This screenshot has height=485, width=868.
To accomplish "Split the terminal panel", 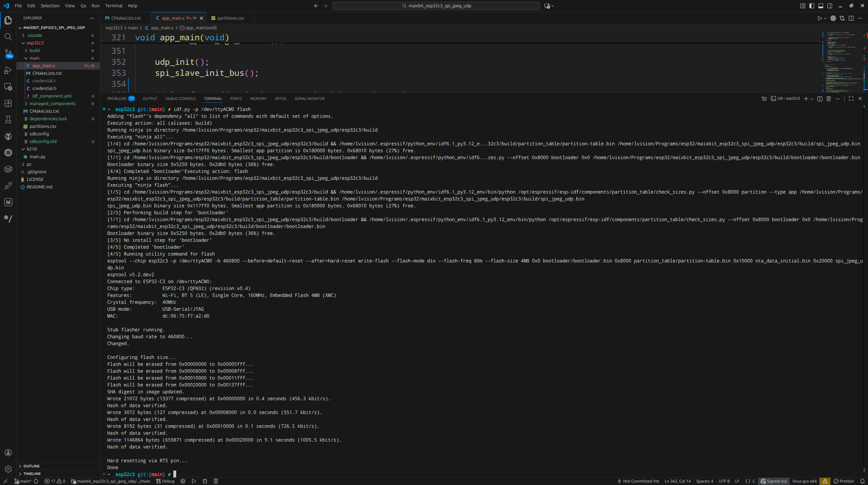I will point(820,99).
